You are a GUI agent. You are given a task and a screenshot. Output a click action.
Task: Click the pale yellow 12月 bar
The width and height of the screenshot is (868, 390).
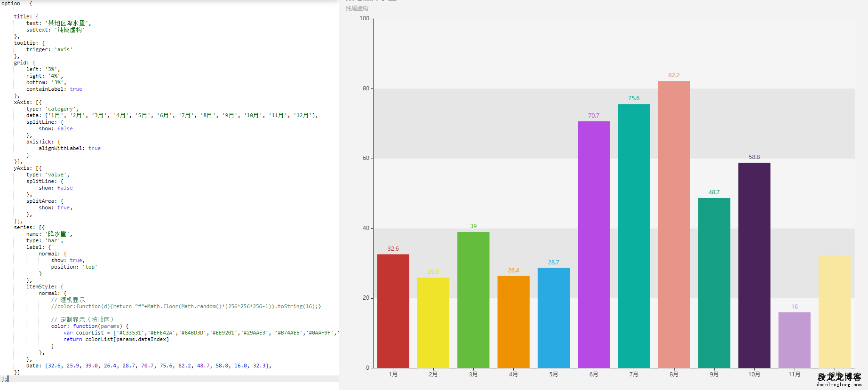pyautogui.click(x=835, y=311)
